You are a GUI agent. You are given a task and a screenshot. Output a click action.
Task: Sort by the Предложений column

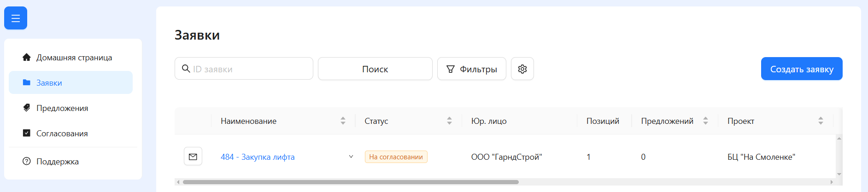705,121
